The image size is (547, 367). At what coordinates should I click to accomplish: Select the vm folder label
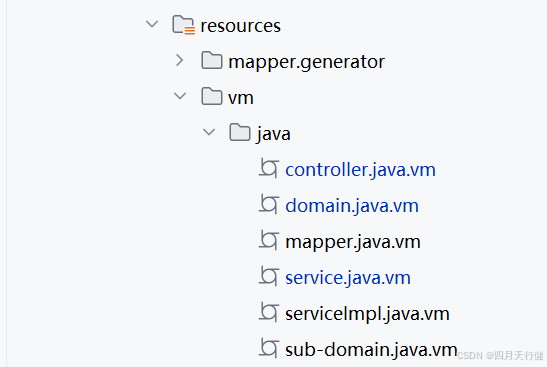tap(241, 98)
